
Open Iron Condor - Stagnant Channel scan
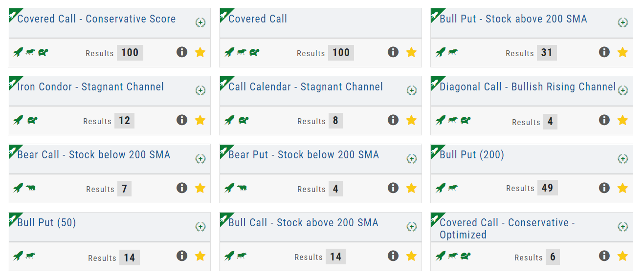tap(90, 87)
